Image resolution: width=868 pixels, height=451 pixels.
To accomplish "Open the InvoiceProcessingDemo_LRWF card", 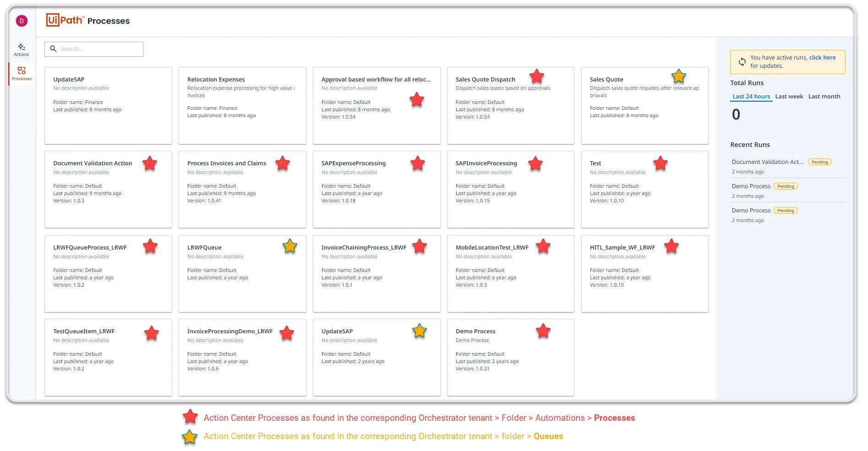I will point(242,358).
